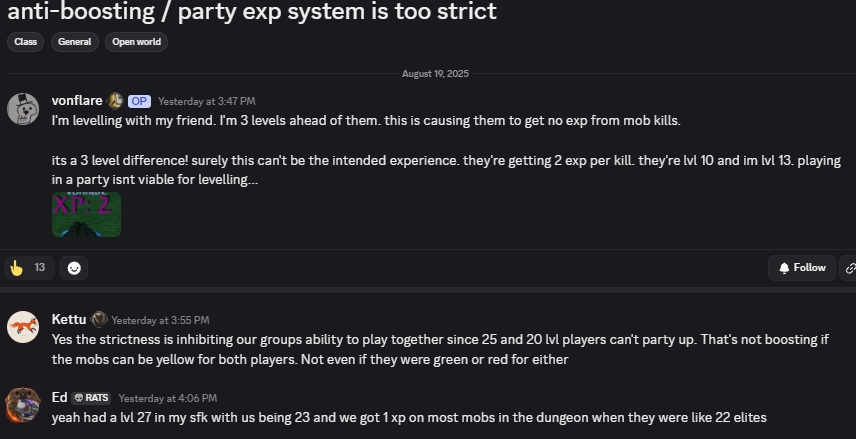Image resolution: width=856 pixels, height=439 pixels.
Task: Click the username Ed
Action: pos(60,398)
